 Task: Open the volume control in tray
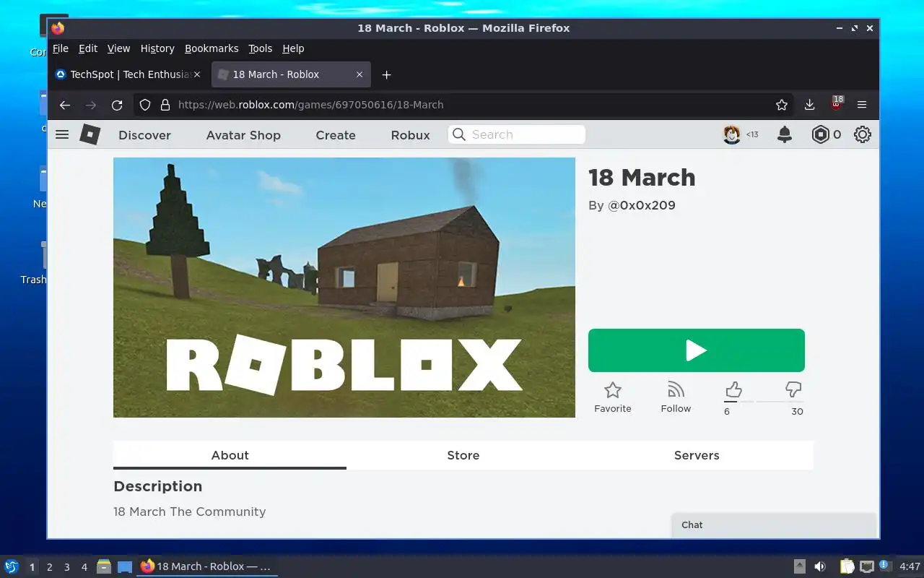820,566
